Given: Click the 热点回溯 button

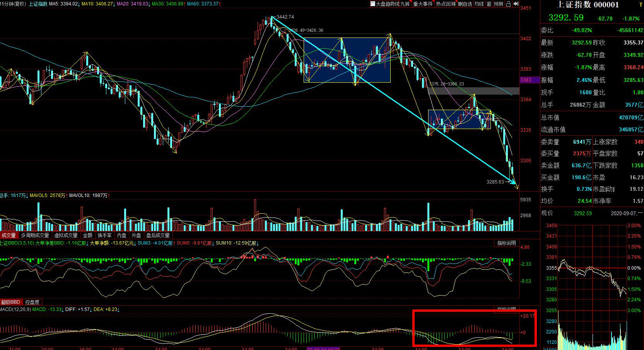Looking at the screenshot, I should (x=446, y=4).
